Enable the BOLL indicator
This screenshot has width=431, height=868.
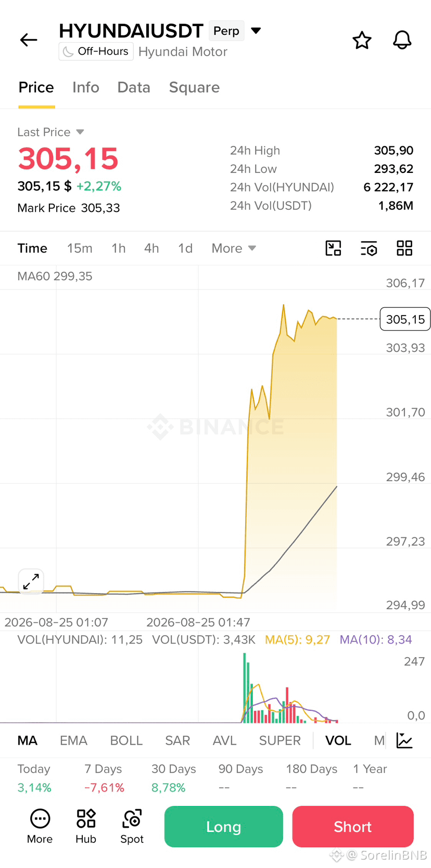(126, 740)
